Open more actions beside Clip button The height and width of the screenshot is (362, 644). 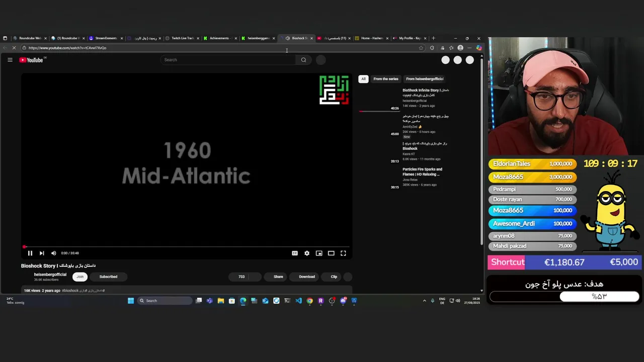click(348, 277)
